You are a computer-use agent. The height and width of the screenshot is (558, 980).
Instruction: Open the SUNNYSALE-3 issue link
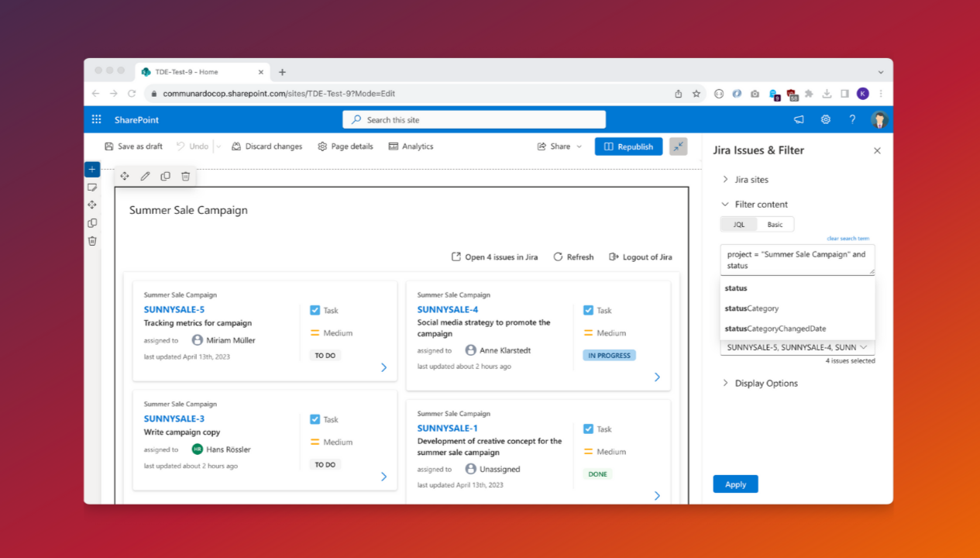pyautogui.click(x=174, y=419)
